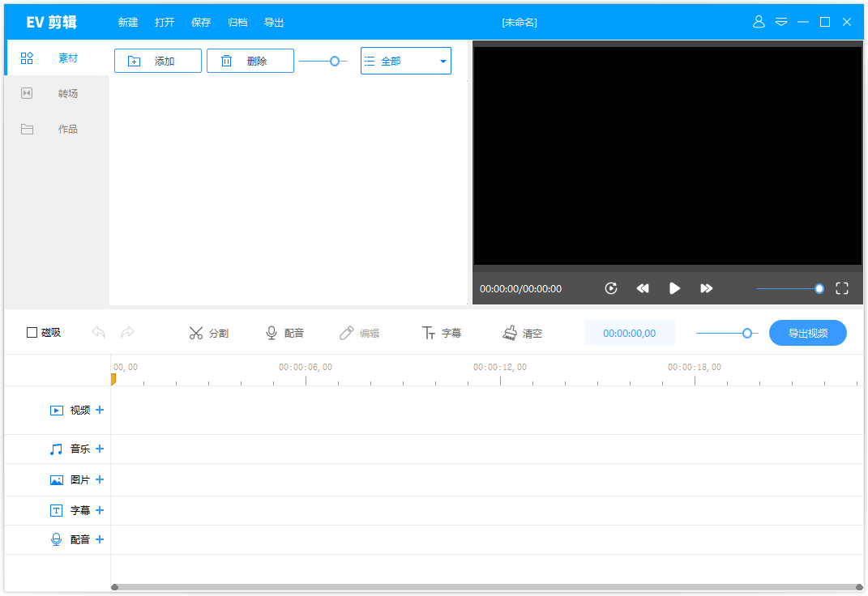Open the title bar dropdown menu icon
868x596 pixels.
[781, 22]
